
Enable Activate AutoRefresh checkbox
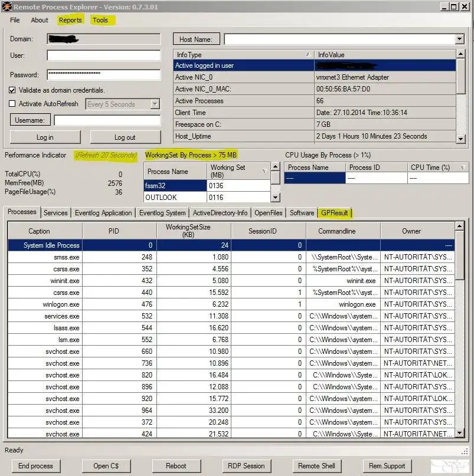[12, 104]
